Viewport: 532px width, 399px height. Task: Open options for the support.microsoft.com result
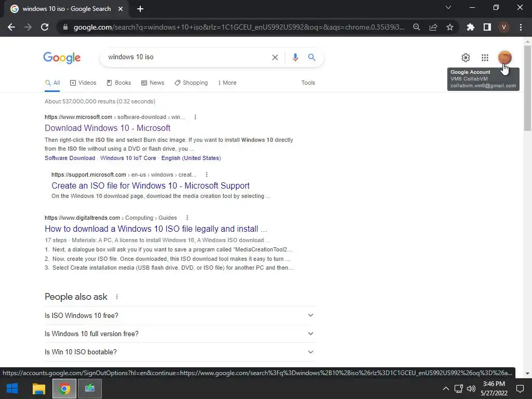pos(207,175)
